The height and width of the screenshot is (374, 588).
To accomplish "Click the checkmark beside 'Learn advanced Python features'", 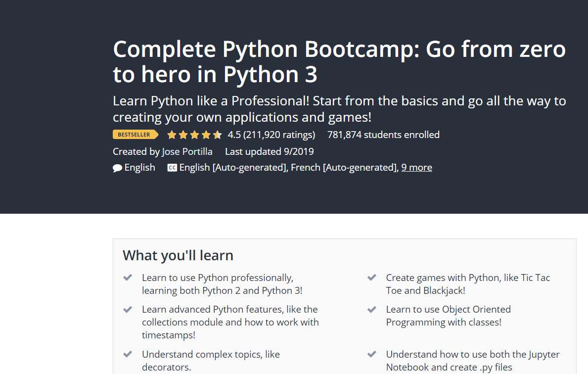I will tap(127, 309).
